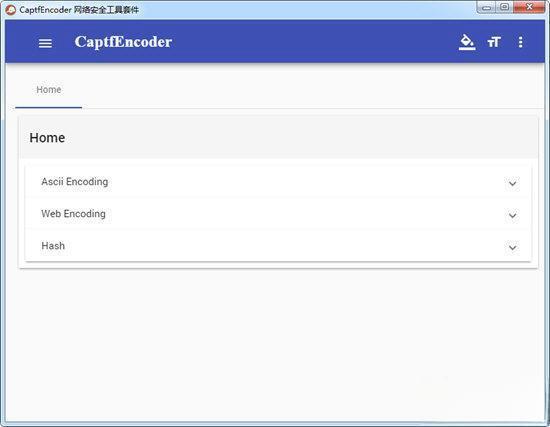
Task: Click the theme color fill icon
Action: point(467,42)
